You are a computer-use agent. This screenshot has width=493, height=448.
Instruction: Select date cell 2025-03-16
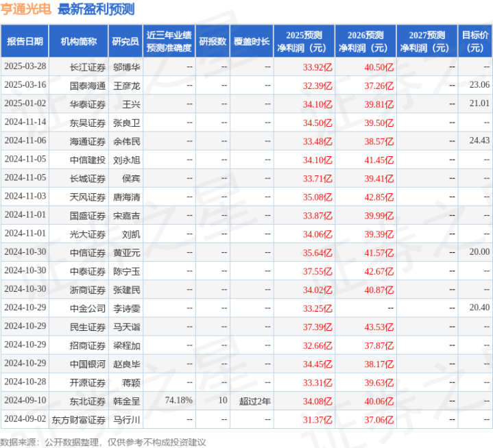pos(25,85)
